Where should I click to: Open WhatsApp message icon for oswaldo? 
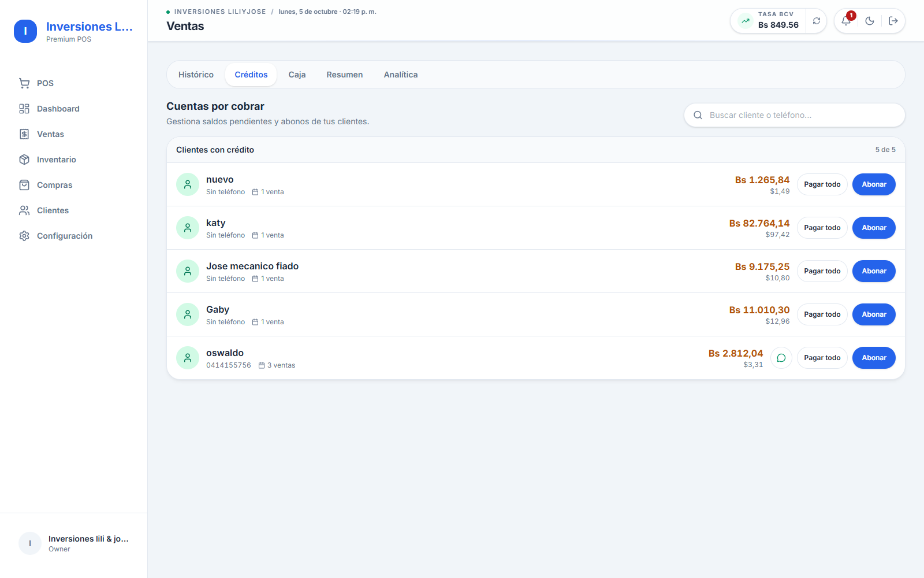point(781,358)
